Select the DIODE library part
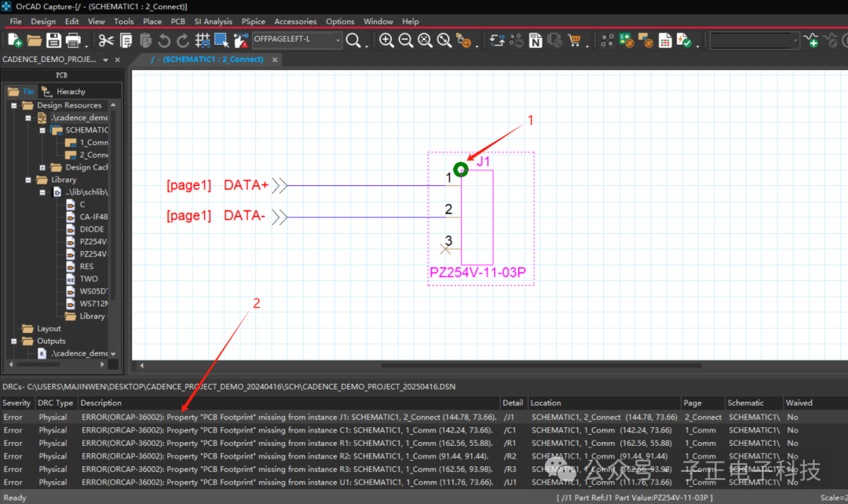The height and width of the screenshot is (504, 848). click(86, 229)
